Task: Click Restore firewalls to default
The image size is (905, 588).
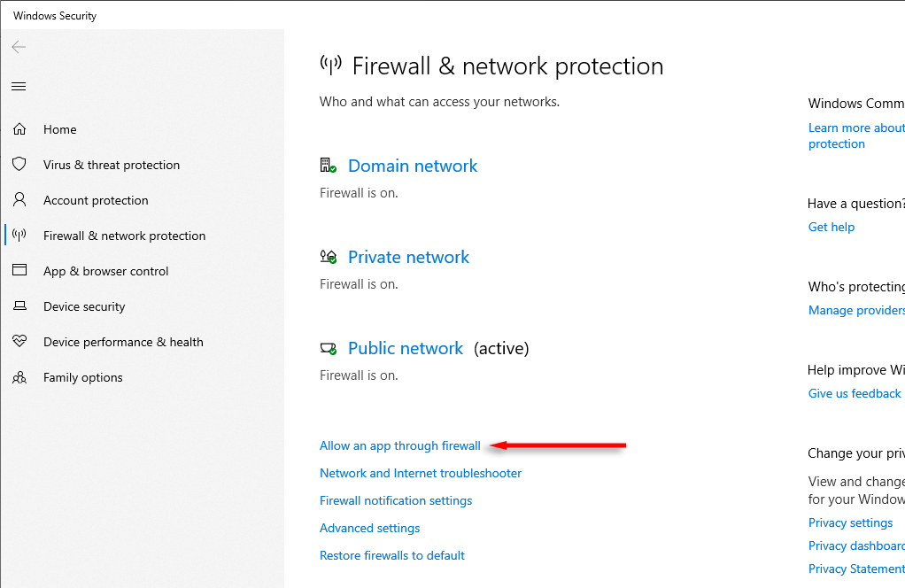Action: [x=391, y=555]
